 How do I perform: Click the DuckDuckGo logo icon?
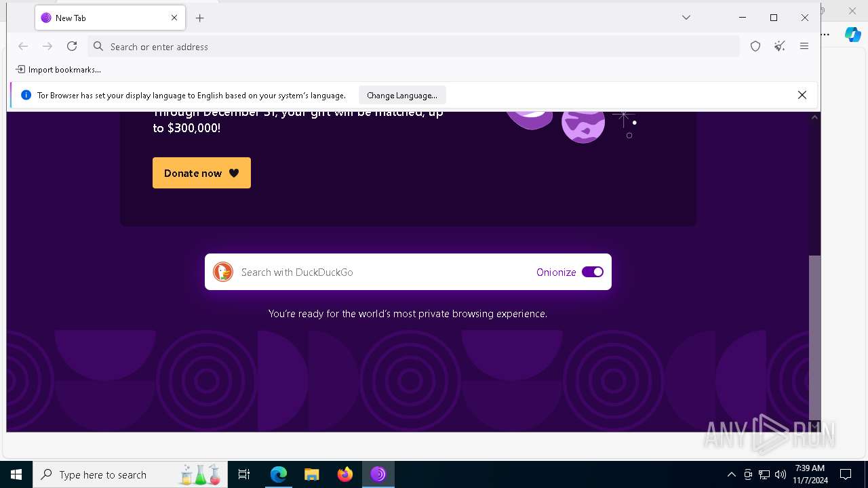[223, 272]
